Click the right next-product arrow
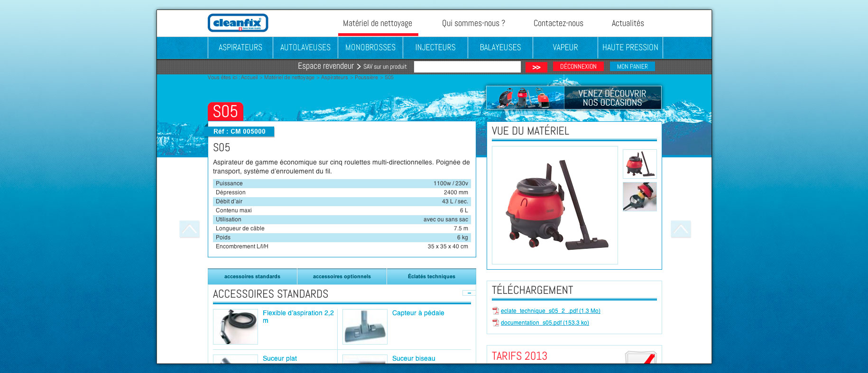Image resolution: width=868 pixels, height=373 pixels. tap(681, 229)
